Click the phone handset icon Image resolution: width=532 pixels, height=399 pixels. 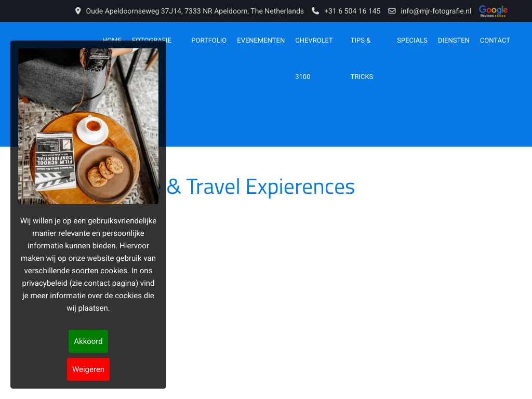pos(315,11)
